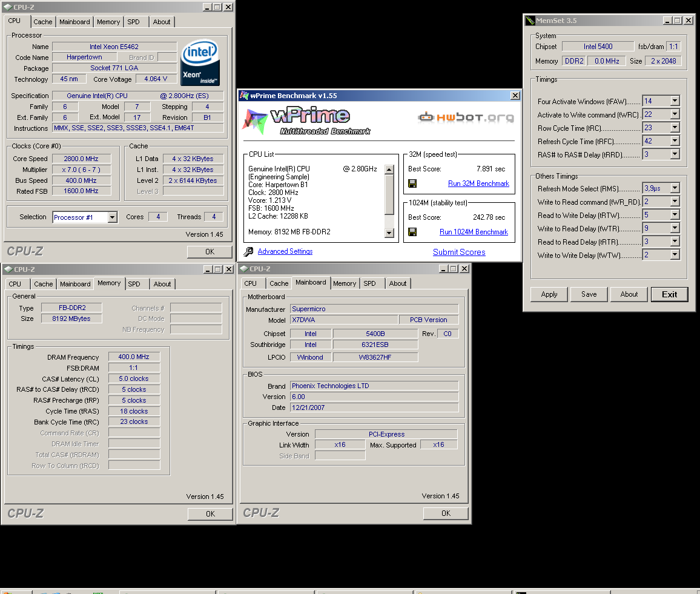Click CPU List scrollbar down arrow

click(x=389, y=233)
